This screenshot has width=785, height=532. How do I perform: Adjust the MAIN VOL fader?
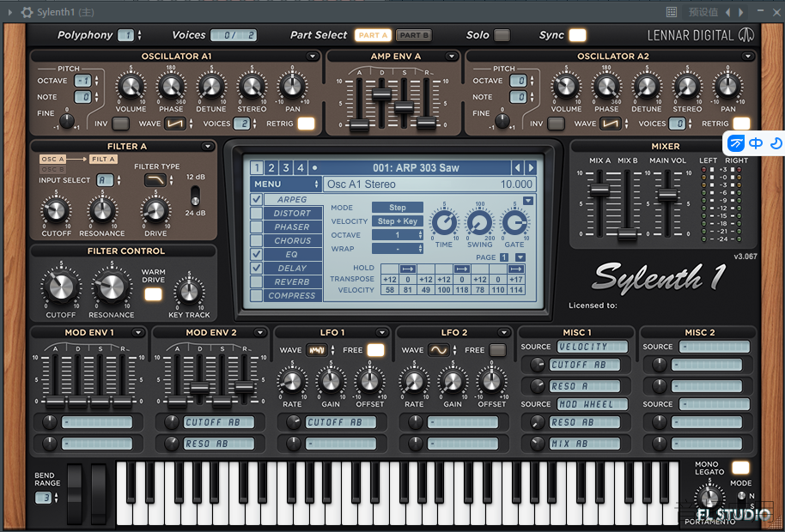(x=667, y=195)
